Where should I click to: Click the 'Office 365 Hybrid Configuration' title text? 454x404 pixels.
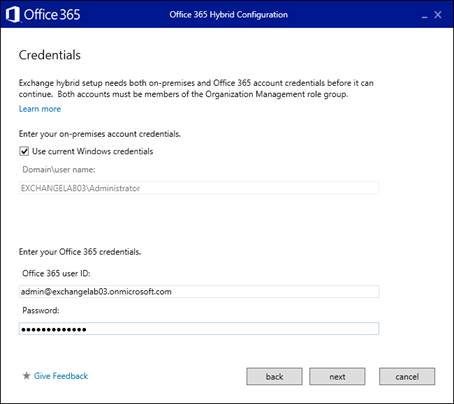[x=228, y=15]
